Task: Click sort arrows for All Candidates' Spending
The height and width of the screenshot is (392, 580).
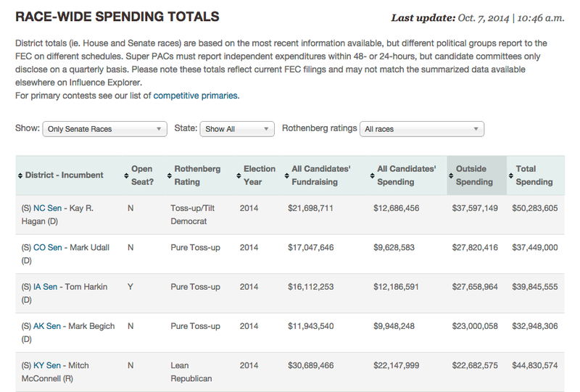Action: [372, 175]
